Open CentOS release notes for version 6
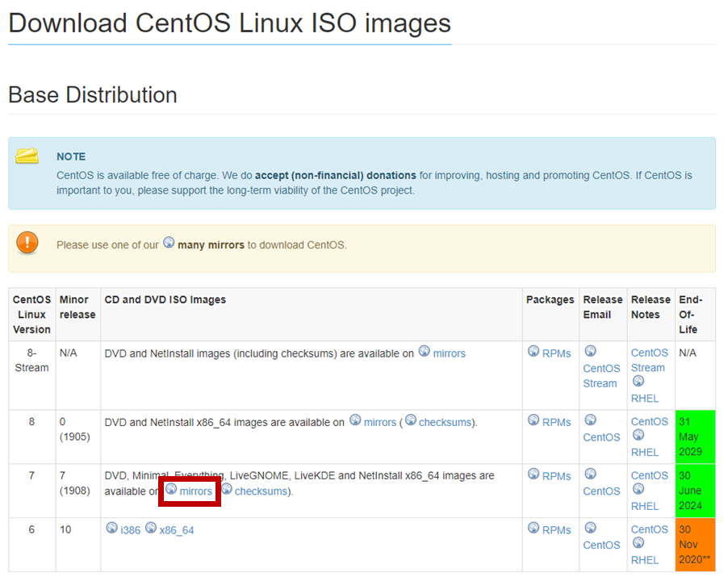 coord(649,529)
